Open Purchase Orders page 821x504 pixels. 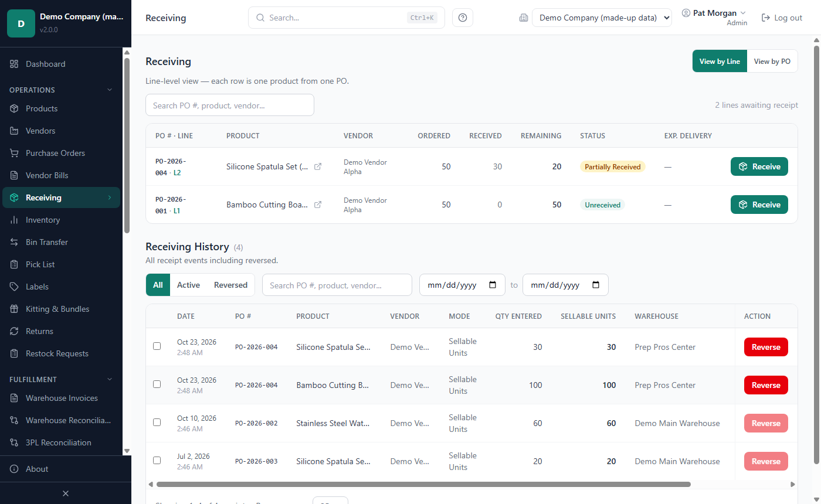[x=62, y=153]
